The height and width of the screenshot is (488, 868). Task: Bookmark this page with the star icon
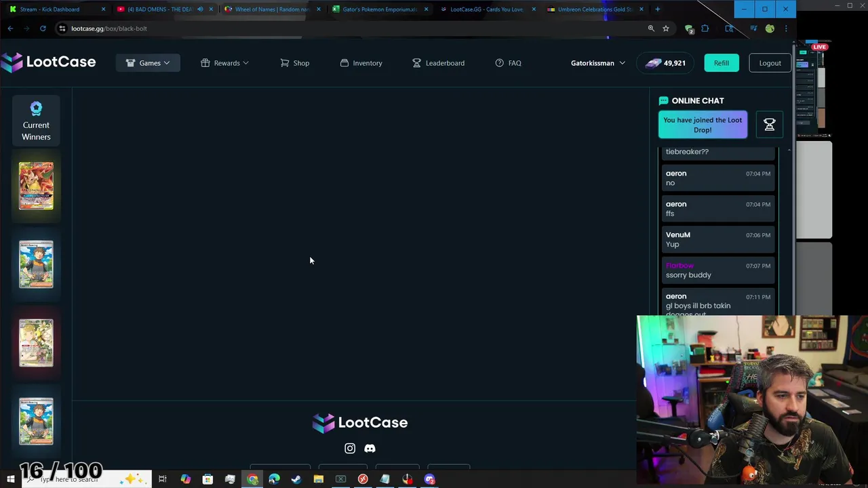coord(666,28)
